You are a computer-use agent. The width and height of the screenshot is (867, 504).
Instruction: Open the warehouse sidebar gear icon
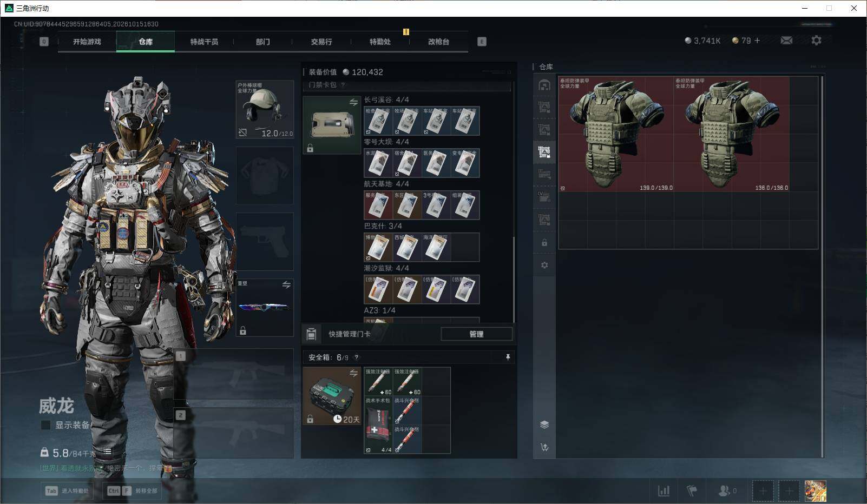(x=544, y=265)
